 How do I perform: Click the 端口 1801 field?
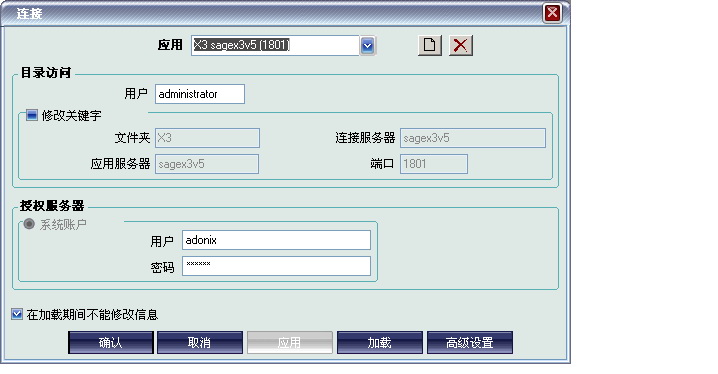pos(434,164)
